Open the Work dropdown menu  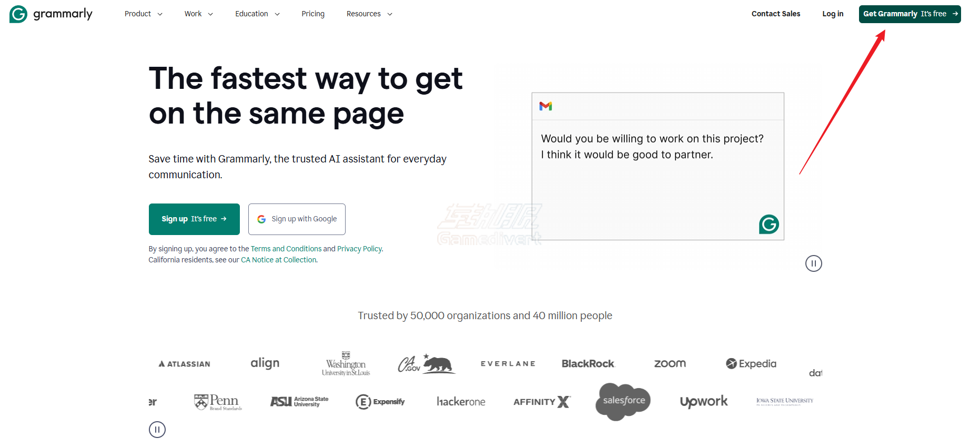(198, 14)
